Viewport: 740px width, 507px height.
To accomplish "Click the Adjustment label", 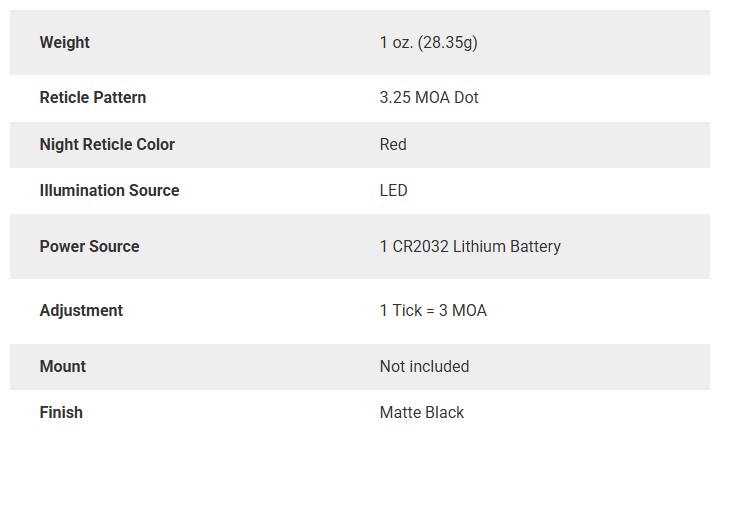I will (81, 311).
